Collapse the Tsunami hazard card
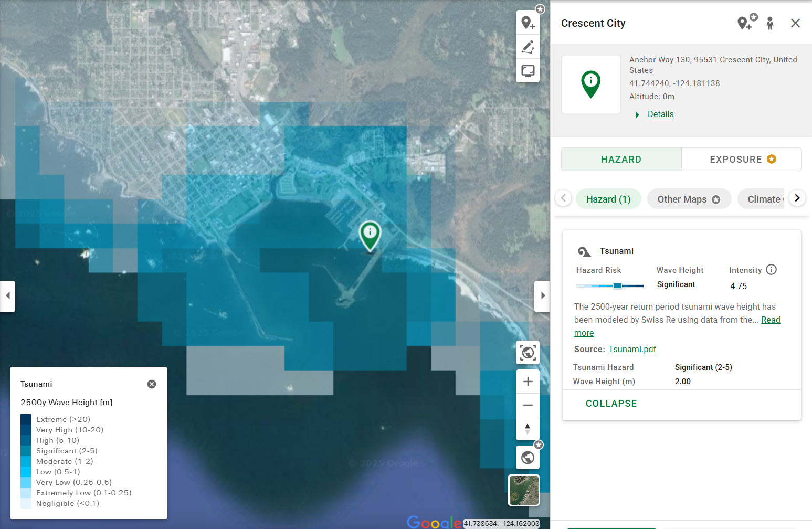This screenshot has height=529, width=812. click(x=611, y=403)
